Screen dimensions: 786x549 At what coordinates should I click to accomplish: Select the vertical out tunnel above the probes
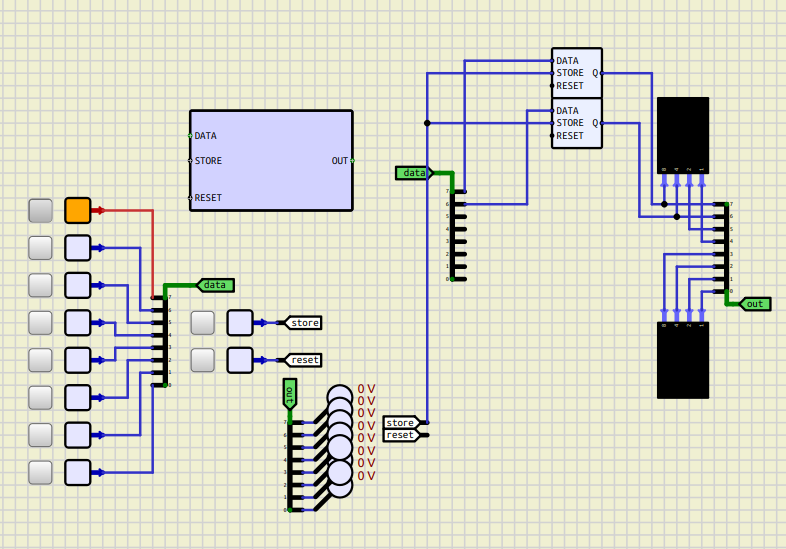click(290, 393)
